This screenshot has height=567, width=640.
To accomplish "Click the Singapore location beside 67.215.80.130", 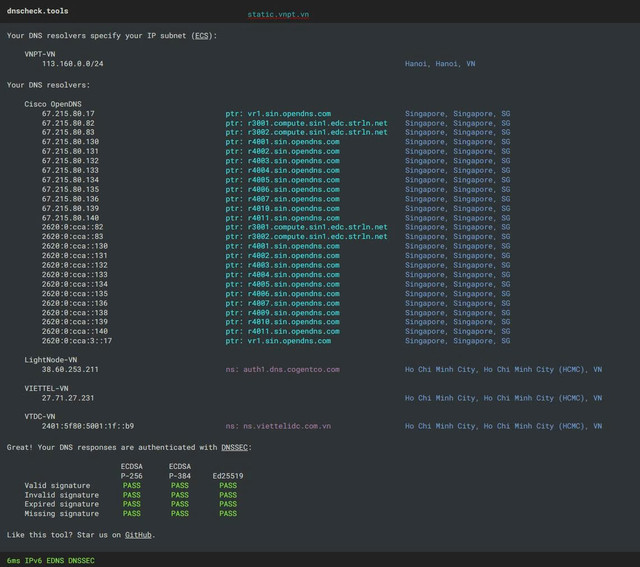I will (x=458, y=142).
